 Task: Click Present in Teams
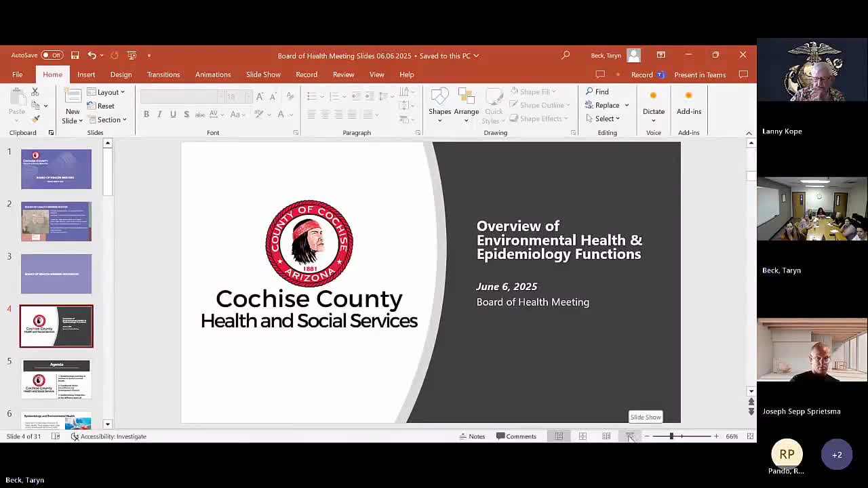click(x=700, y=75)
